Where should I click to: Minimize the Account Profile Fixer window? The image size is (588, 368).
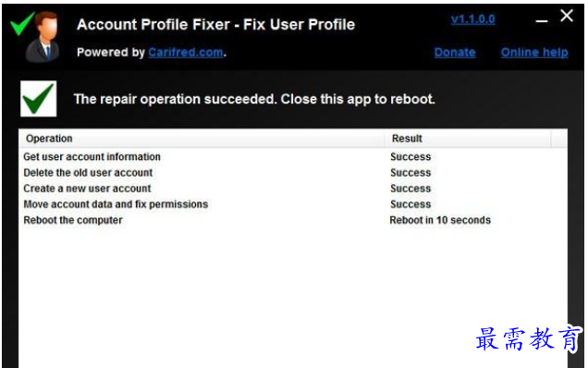pos(542,21)
